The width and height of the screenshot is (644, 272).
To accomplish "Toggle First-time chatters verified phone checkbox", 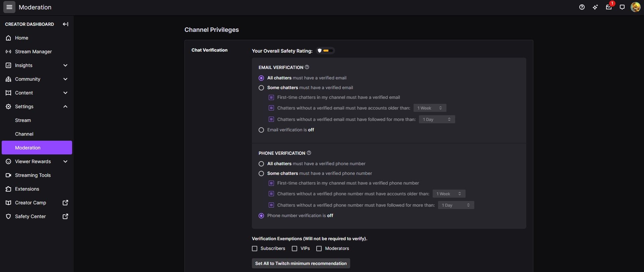I will (x=271, y=183).
